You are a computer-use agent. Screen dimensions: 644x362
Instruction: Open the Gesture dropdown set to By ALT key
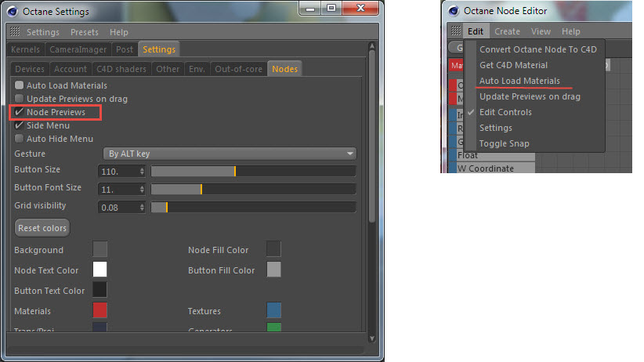point(230,154)
